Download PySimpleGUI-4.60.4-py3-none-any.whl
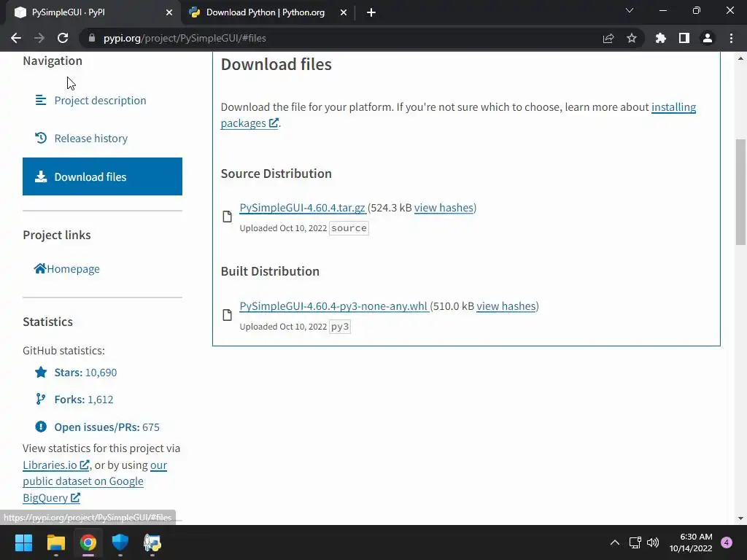This screenshot has width=747, height=560. (333, 306)
